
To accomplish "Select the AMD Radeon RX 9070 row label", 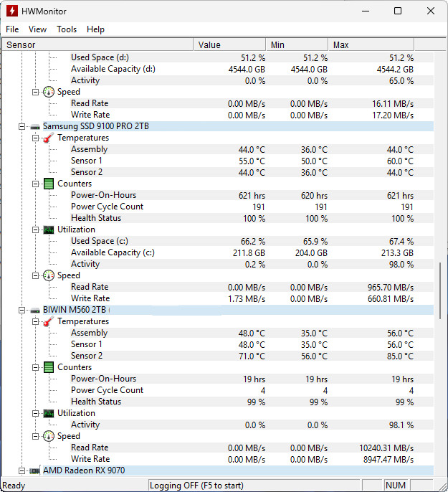I will (84, 470).
